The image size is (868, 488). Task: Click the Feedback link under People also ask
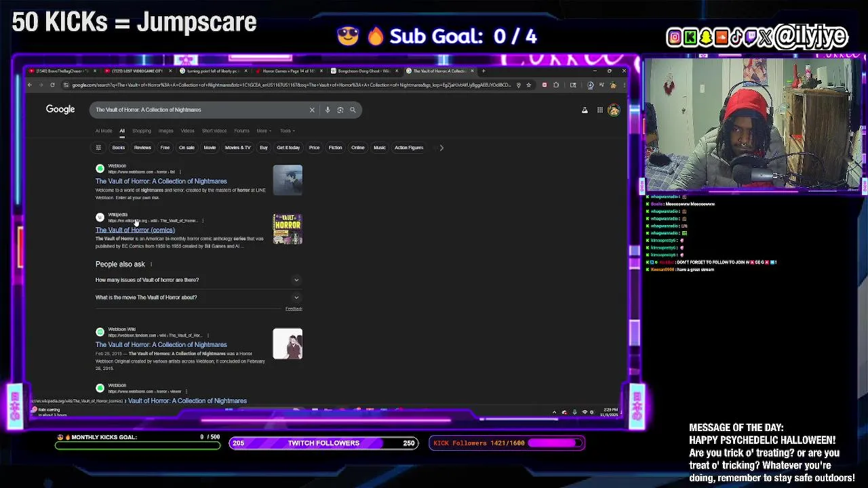294,309
